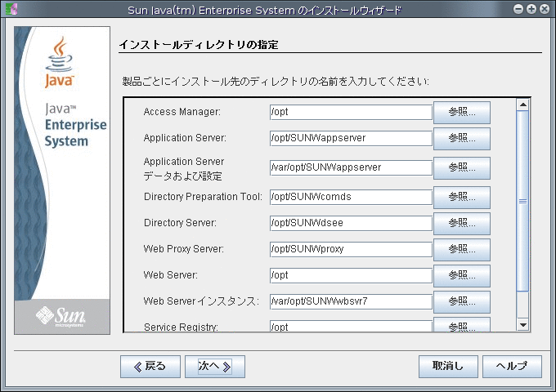Screen dimensions: 556x392
Task: Click the Service Registry path field
Action: [351, 326]
